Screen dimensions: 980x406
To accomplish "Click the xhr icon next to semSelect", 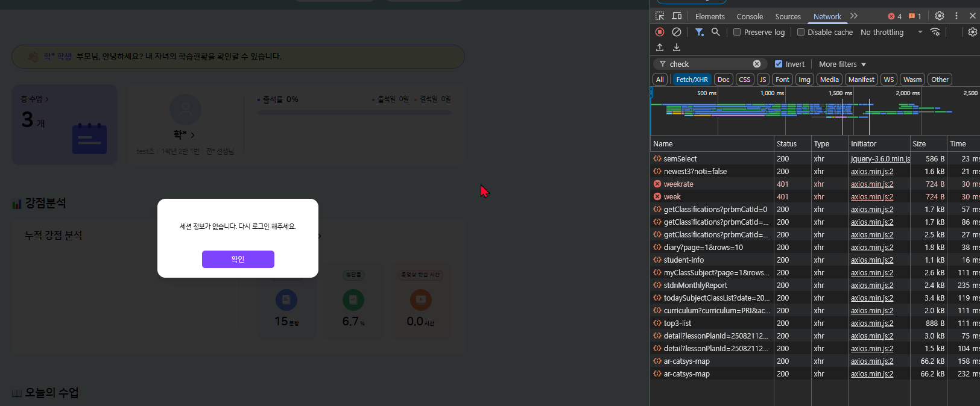I will point(657,158).
